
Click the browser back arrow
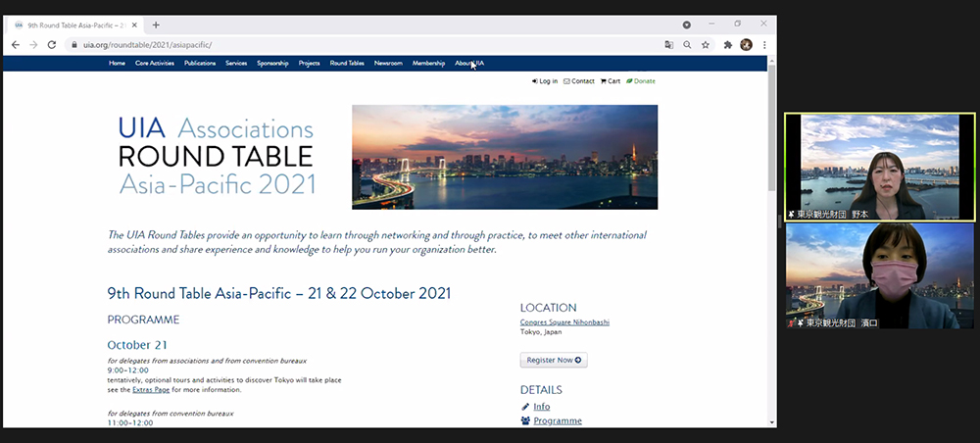[16, 45]
